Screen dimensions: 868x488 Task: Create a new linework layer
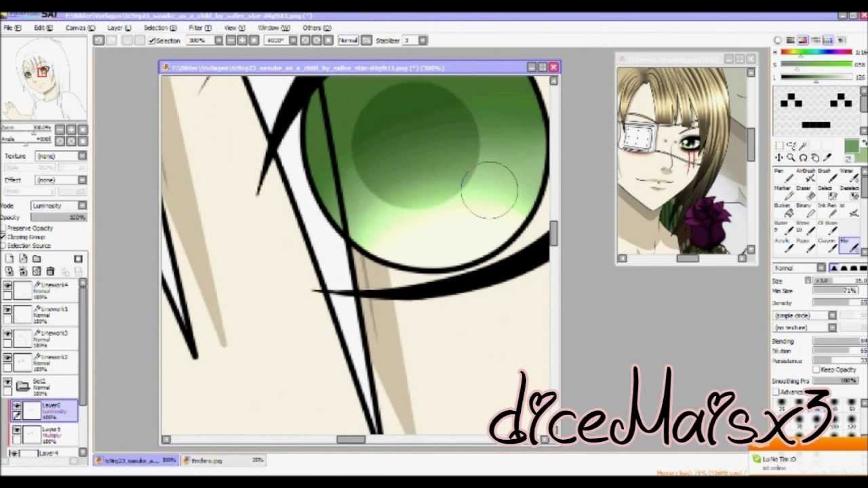coord(23,259)
